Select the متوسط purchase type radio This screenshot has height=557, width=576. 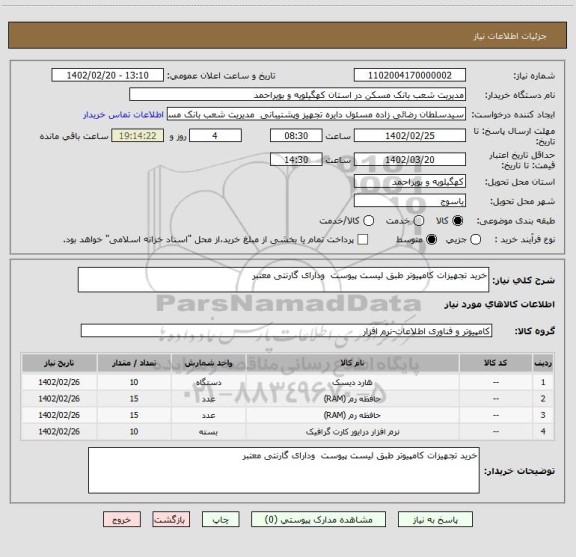tap(431, 240)
